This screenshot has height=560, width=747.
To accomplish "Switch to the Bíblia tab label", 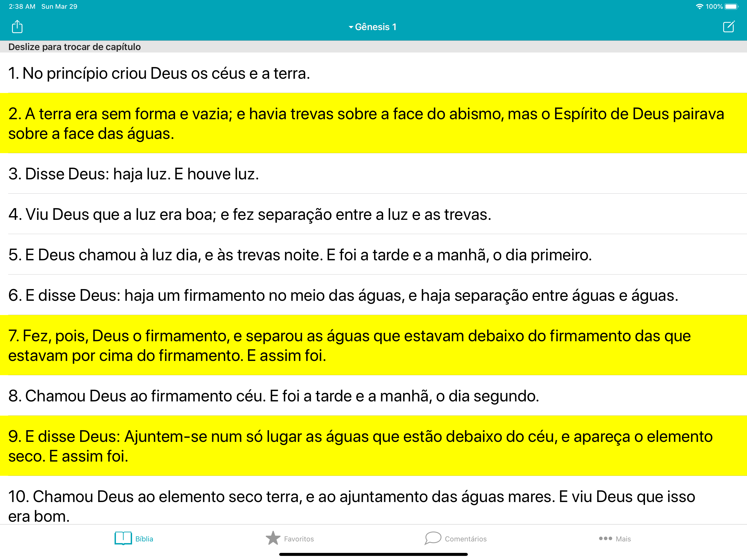I will click(144, 539).
